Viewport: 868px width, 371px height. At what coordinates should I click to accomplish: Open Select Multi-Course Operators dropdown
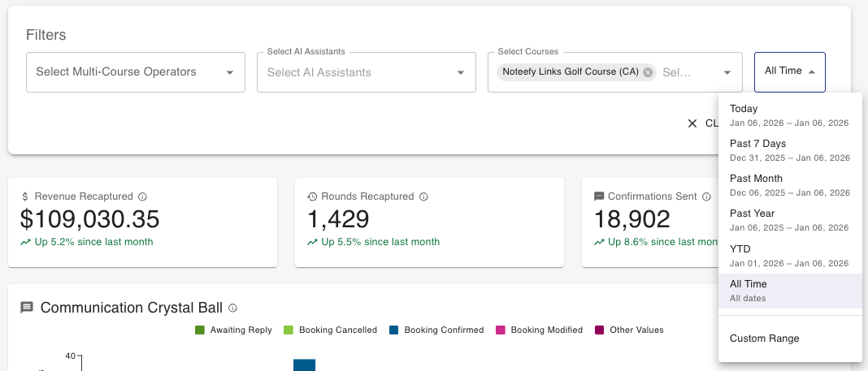point(136,72)
